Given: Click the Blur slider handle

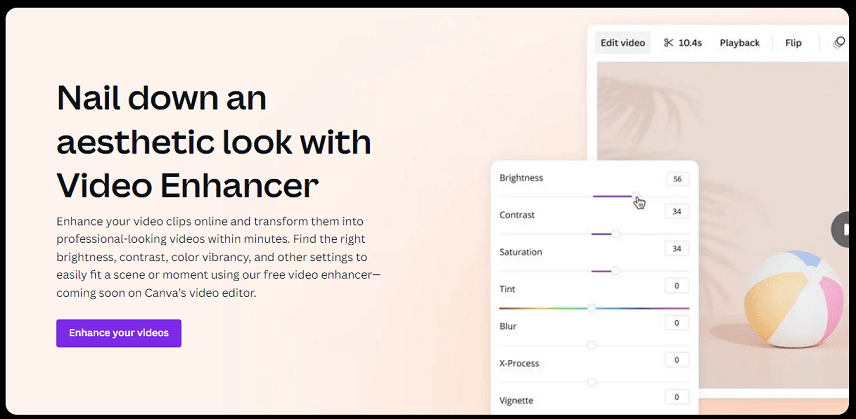Looking at the screenshot, I should 591,345.
